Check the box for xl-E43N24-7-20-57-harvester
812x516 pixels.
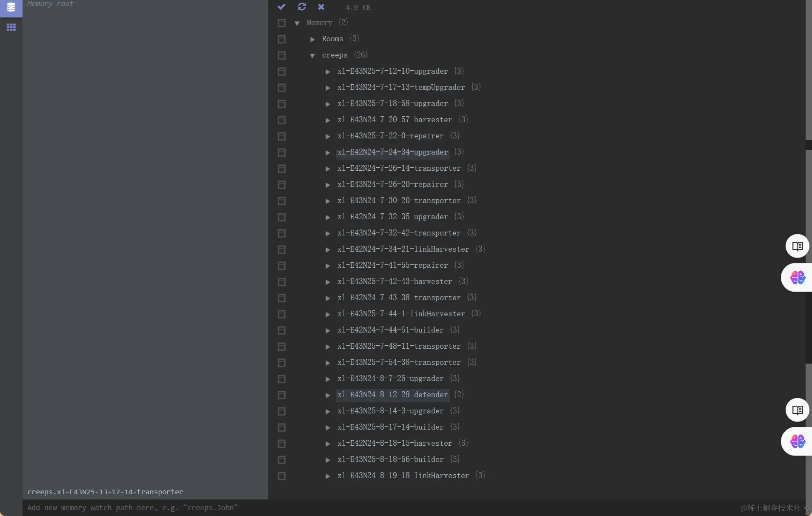click(282, 120)
